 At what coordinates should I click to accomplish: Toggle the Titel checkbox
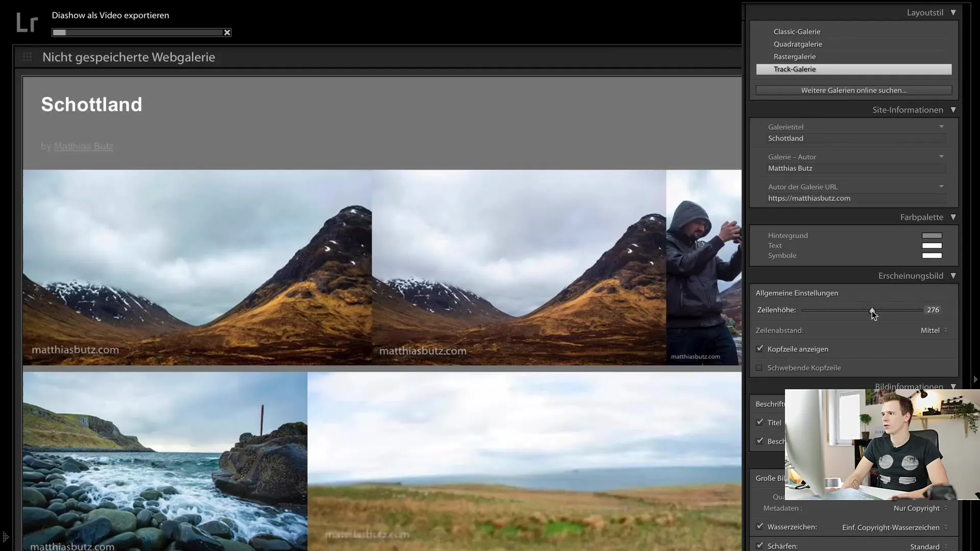759,422
